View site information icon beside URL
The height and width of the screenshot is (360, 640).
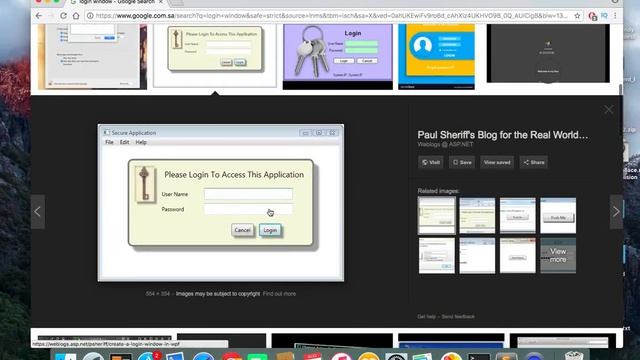pyautogui.click(x=90, y=16)
